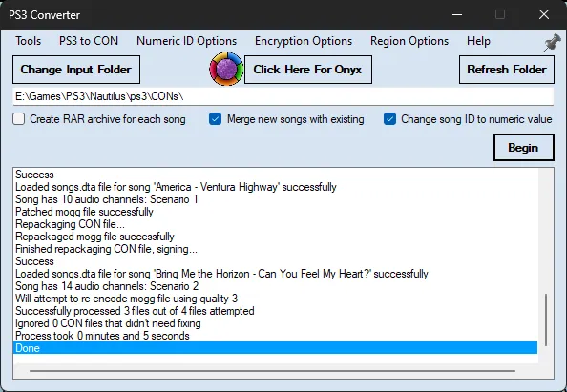Open Numeric ID Options menu
The height and width of the screenshot is (392, 567).
(186, 41)
